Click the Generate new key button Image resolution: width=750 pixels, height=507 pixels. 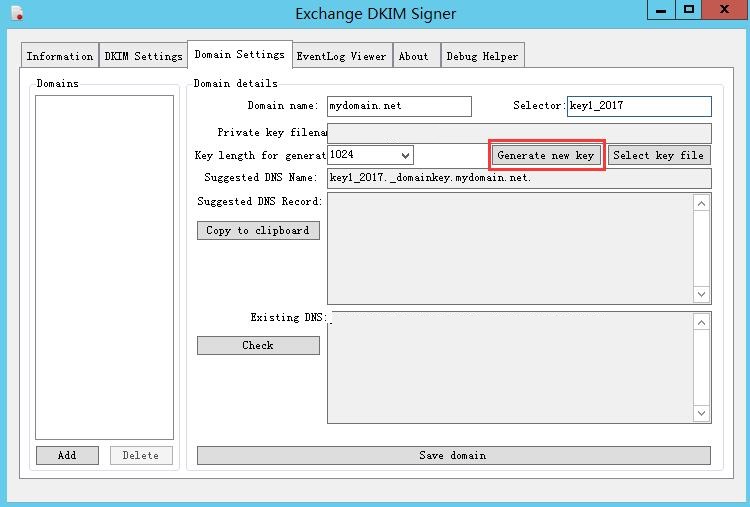click(x=545, y=155)
